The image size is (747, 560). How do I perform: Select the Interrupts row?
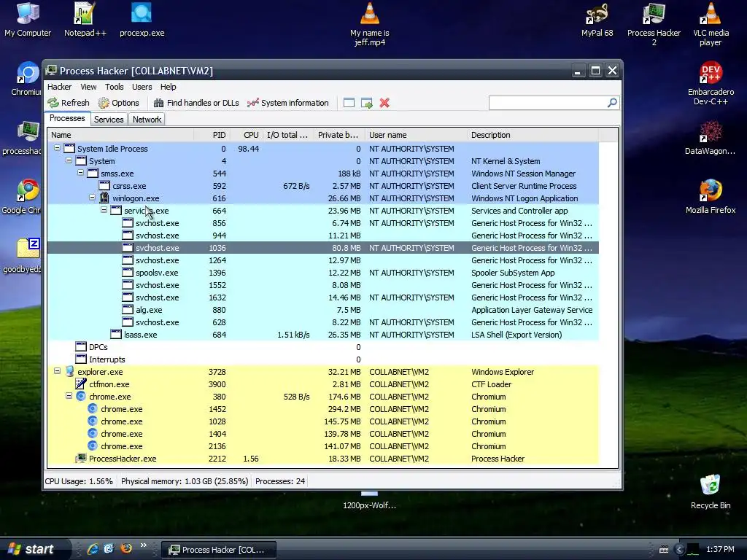[323, 359]
